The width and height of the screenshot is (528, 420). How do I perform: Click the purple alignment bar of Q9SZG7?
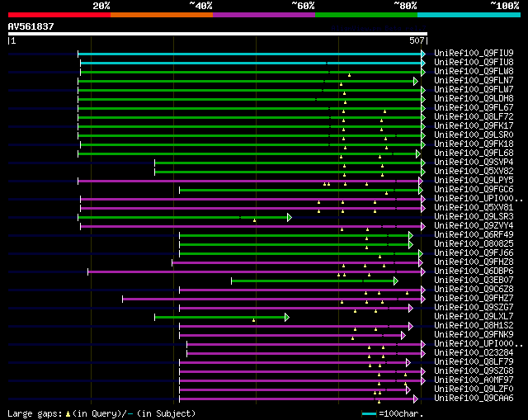(294, 308)
